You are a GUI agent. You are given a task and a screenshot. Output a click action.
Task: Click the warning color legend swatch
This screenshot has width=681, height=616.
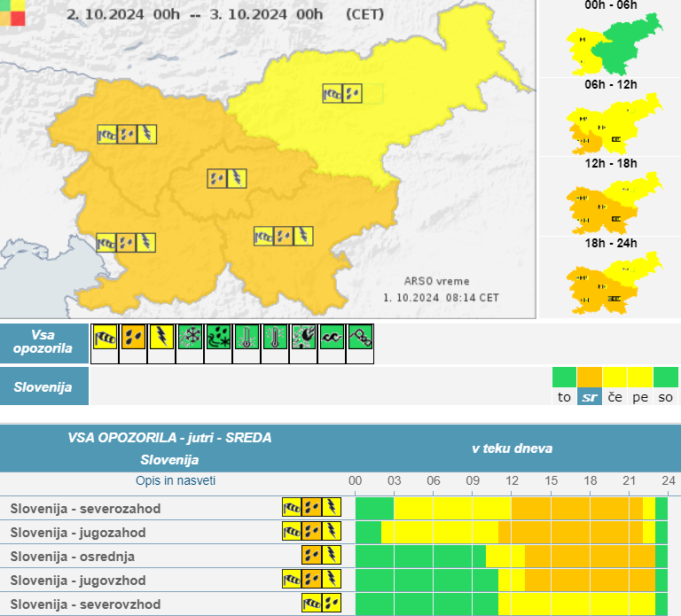(x=12, y=12)
